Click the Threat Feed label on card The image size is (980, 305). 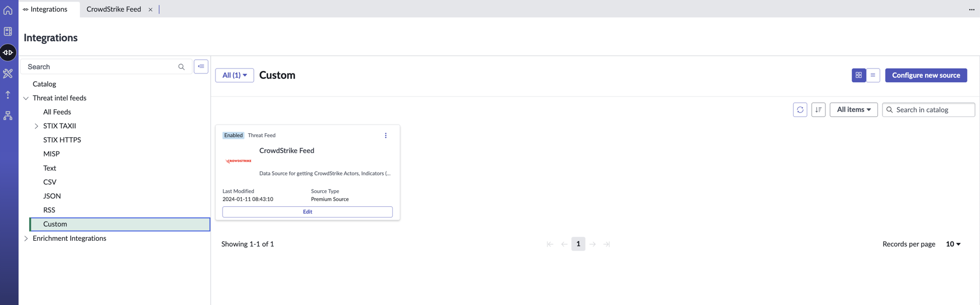(x=262, y=135)
